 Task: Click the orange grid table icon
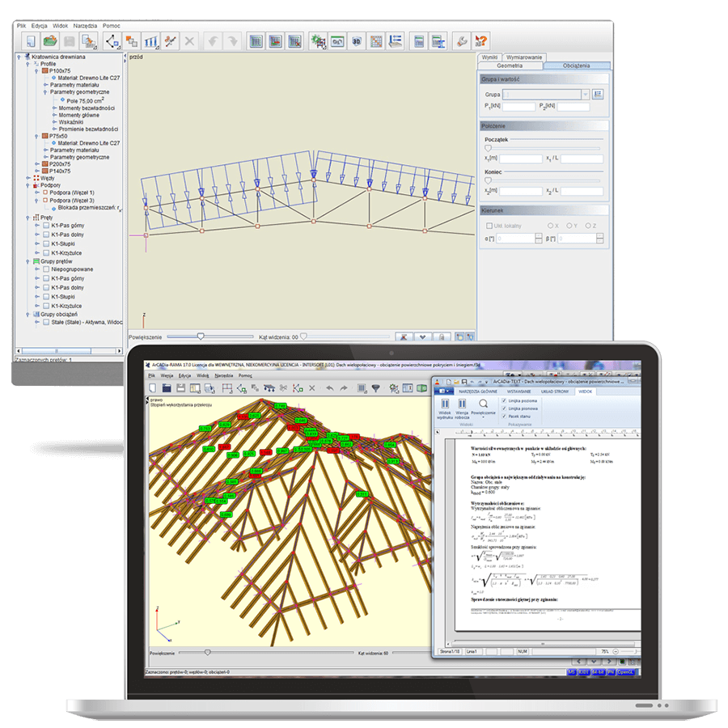[x=376, y=41]
